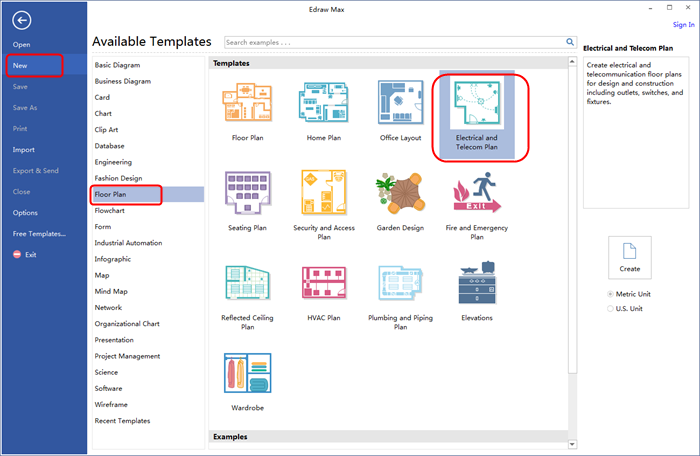Select Card category
Viewport: 700px width, 456px height.
pos(102,97)
